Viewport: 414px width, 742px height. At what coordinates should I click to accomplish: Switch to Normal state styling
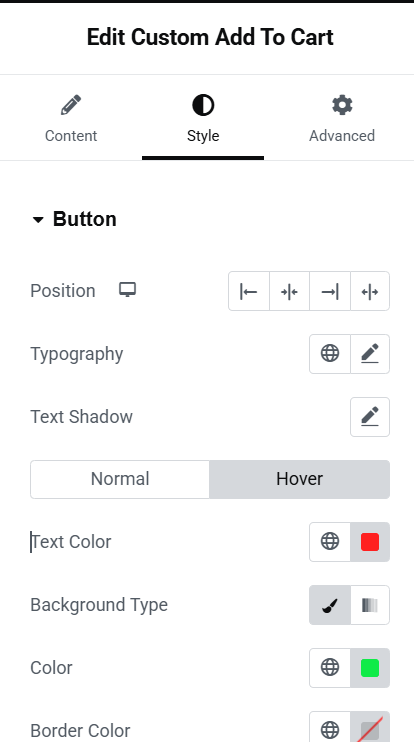[120, 479]
